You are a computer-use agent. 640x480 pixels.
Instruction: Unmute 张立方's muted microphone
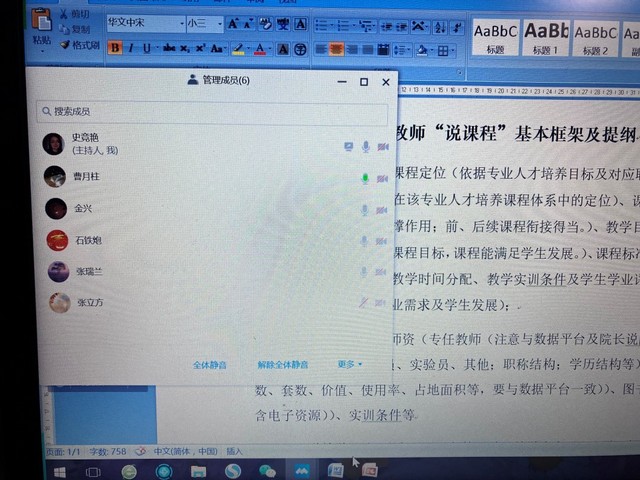[365, 302]
